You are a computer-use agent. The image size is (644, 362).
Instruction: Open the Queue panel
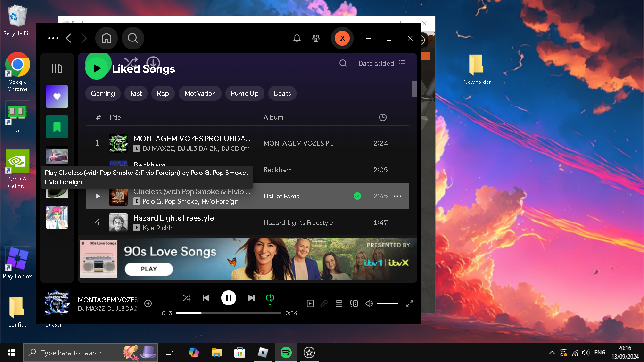tap(339, 304)
